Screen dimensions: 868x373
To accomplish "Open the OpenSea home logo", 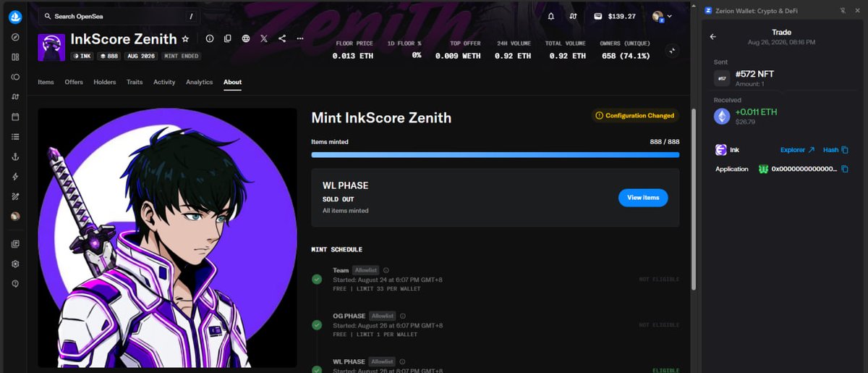I will click(15, 17).
